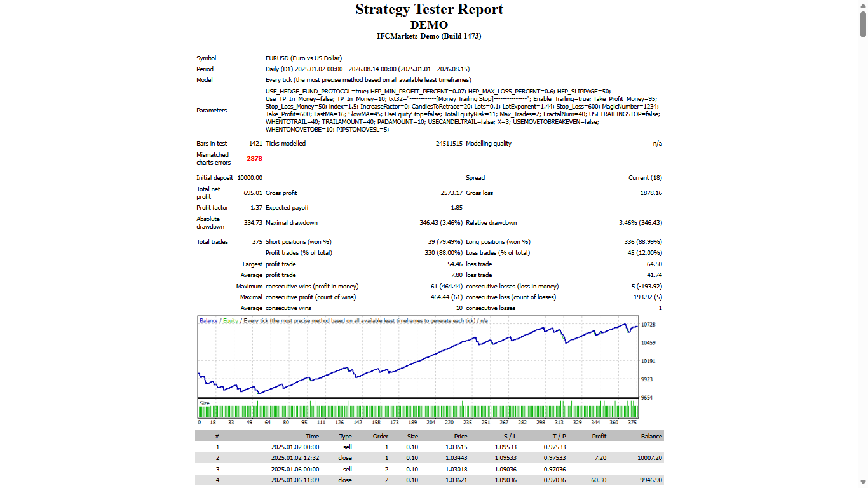Click the Total net profit value 695.01
Screen dimensions: 868x488
click(253, 193)
